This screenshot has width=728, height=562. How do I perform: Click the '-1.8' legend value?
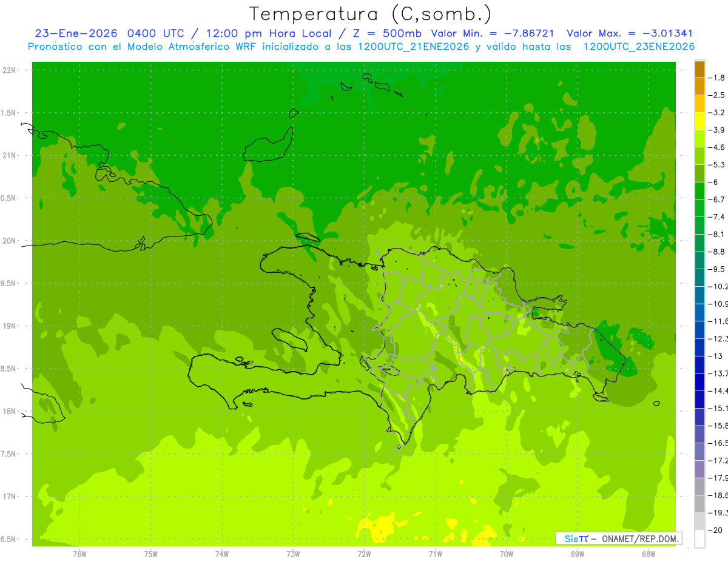point(716,78)
